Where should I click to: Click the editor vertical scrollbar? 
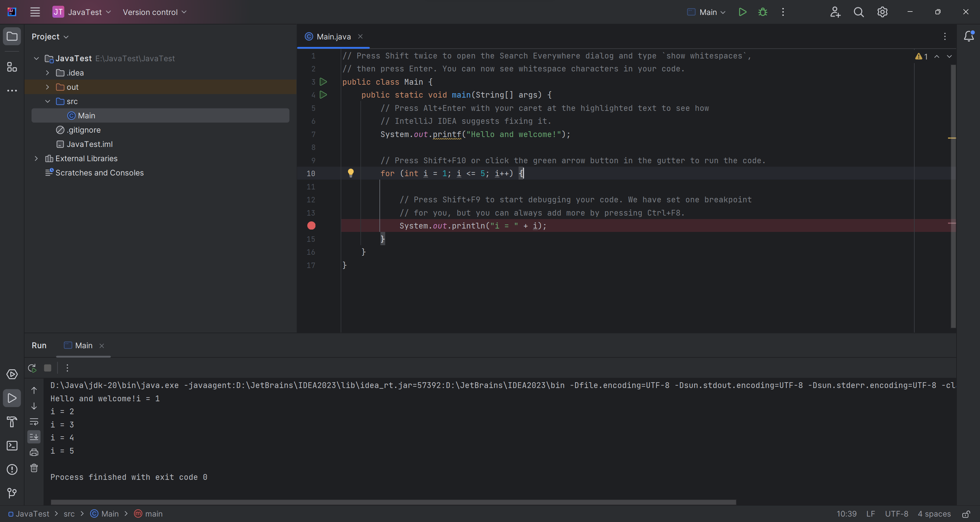953,196
